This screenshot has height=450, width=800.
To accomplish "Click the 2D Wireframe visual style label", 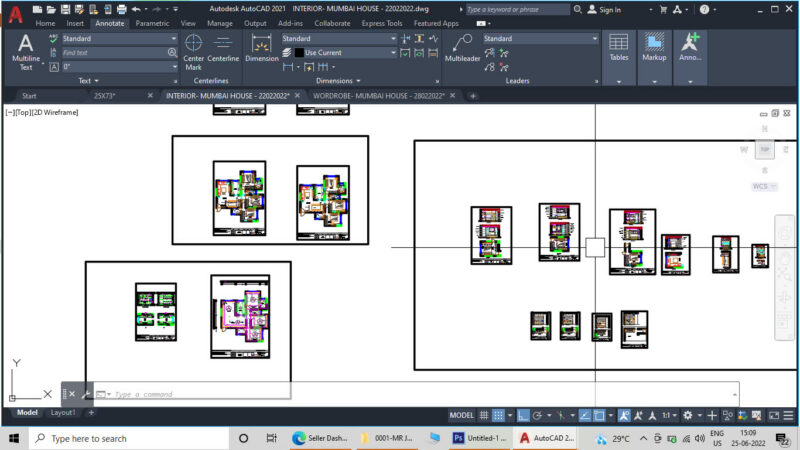I will (55, 112).
